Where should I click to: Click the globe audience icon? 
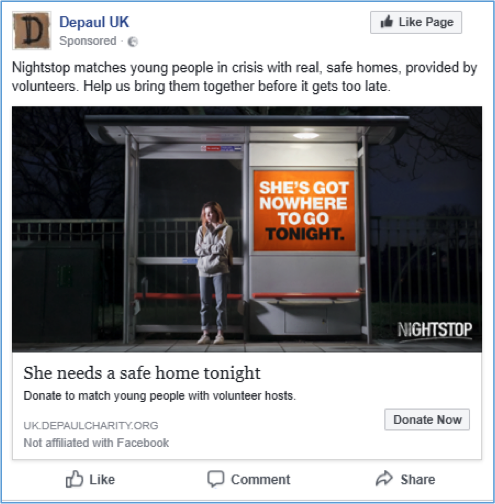tap(133, 41)
